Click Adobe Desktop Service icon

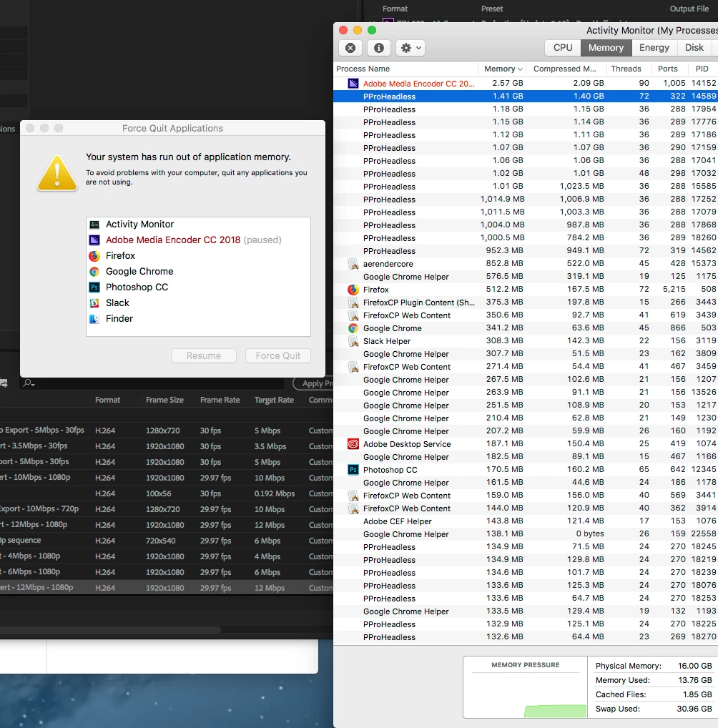(353, 444)
